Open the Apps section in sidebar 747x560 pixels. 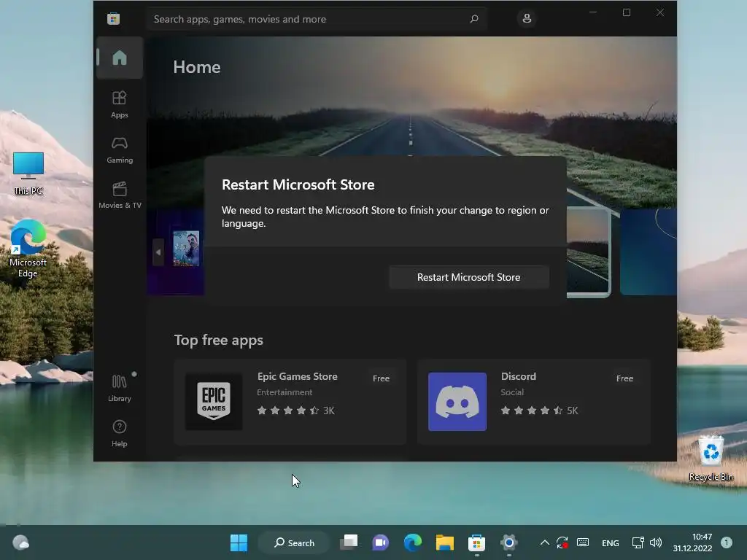coord(120,104)
